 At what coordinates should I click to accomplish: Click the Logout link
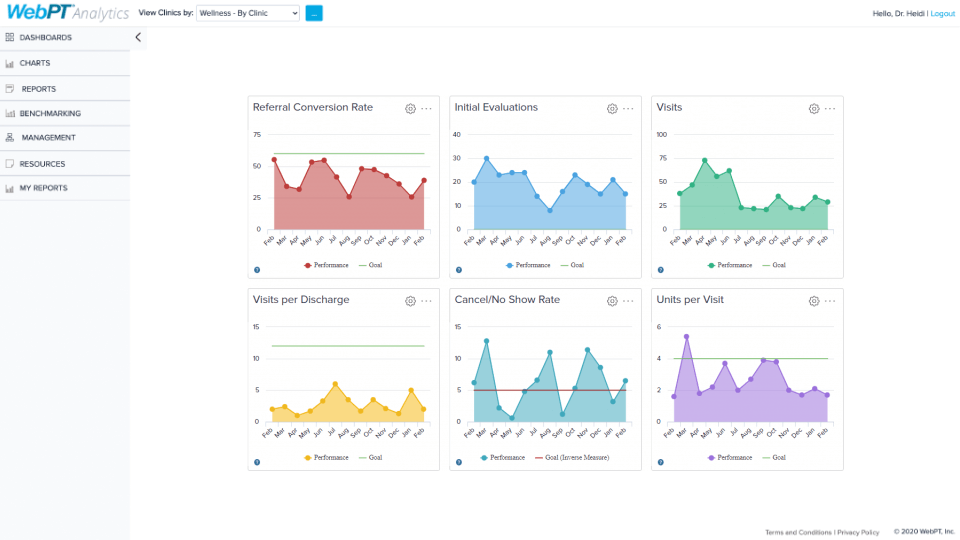point(942,13)
